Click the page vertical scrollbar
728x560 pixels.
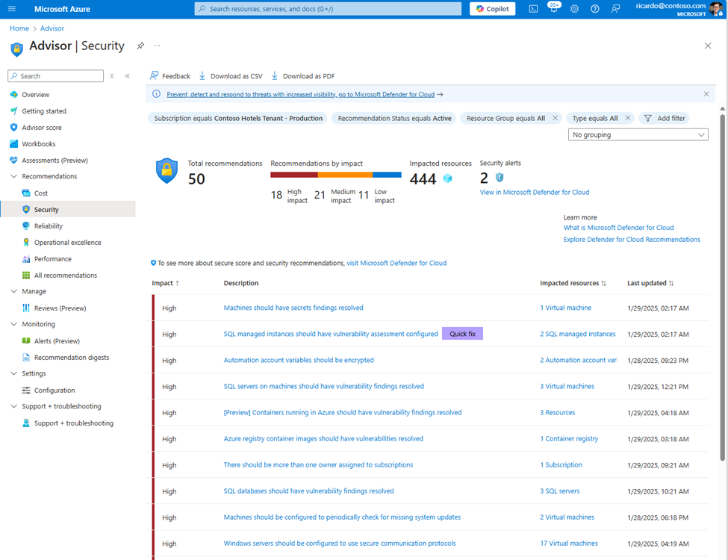723,287
